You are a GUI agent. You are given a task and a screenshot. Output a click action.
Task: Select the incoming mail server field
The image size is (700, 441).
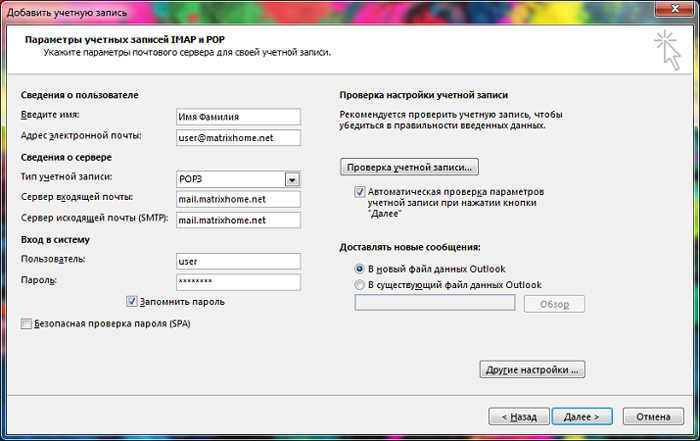[238, 199]
